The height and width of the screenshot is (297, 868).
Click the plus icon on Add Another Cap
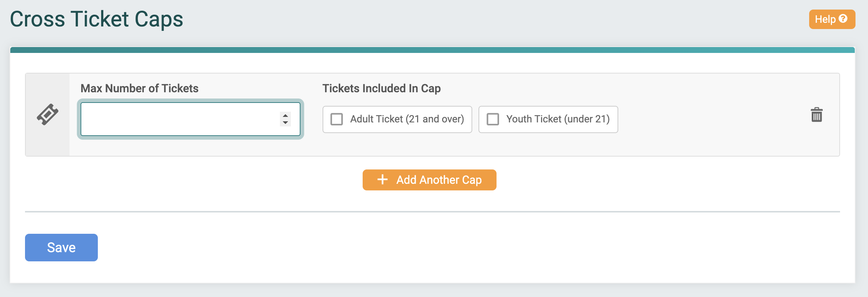point(382,180)
